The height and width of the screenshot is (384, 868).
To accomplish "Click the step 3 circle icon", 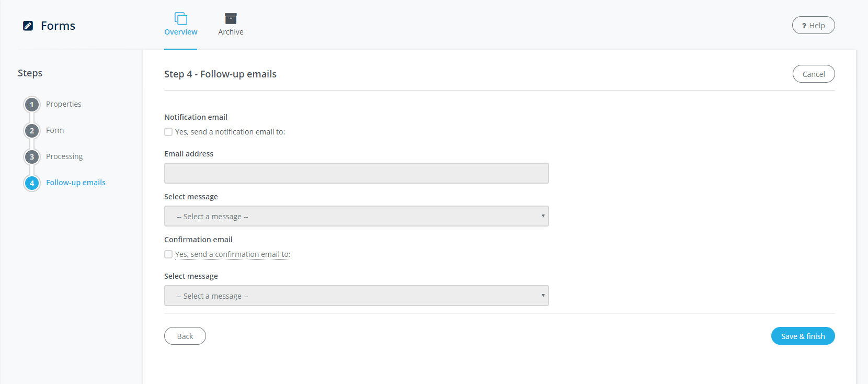I will coord(32,157).
